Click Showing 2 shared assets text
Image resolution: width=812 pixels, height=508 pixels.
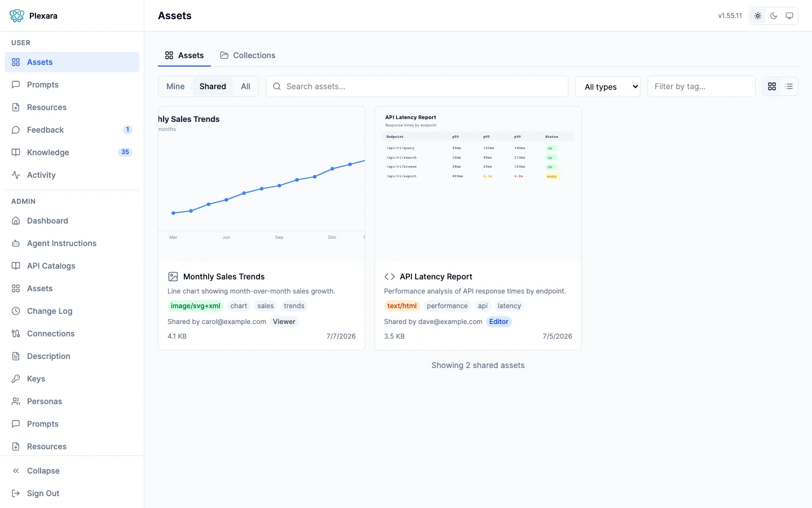pos(478,365)
